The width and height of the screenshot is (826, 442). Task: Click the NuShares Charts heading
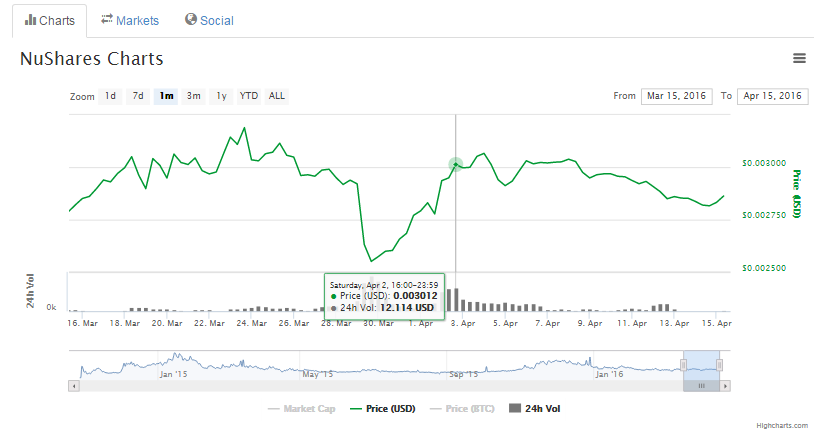point(92,58)
